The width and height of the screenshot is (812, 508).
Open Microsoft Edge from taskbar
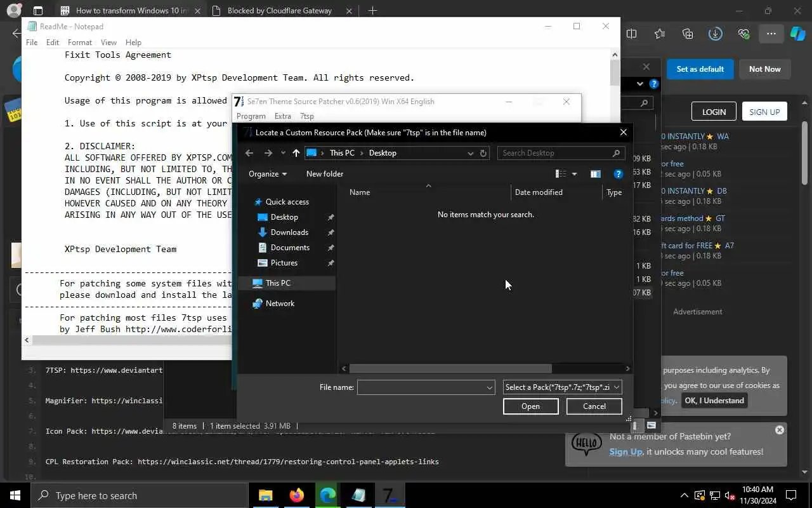click(327, 495)
